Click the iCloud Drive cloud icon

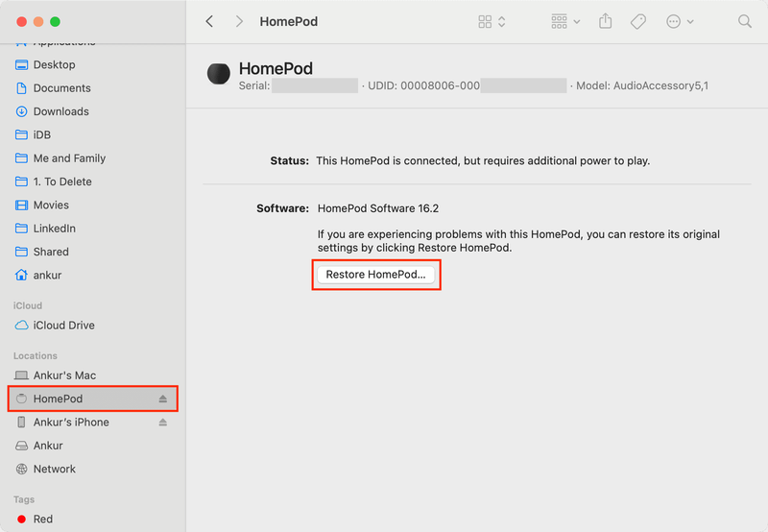click(21, 326)
